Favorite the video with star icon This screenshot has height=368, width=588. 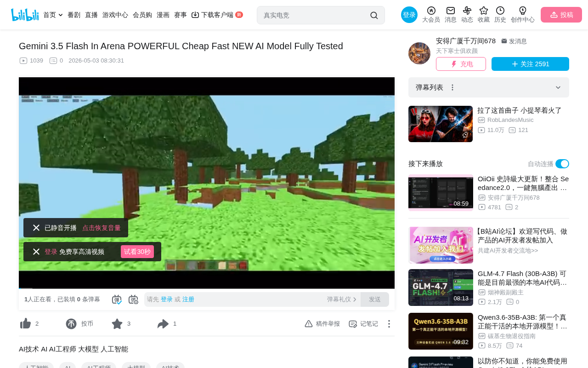tap(117, 324)
